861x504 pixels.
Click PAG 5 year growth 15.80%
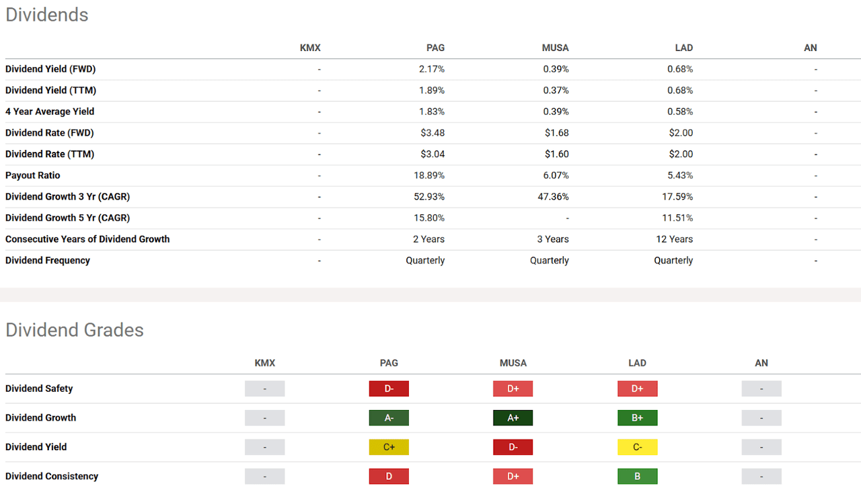[428, 218]
